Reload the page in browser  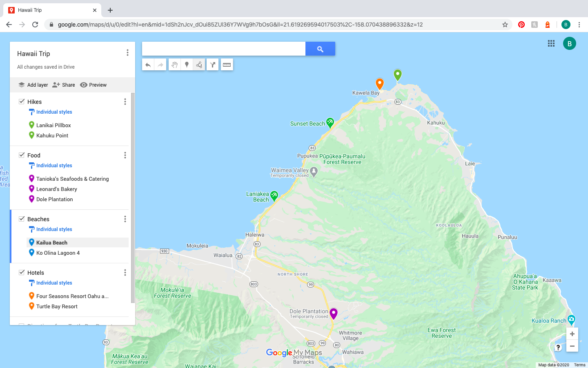pos(35,25)
